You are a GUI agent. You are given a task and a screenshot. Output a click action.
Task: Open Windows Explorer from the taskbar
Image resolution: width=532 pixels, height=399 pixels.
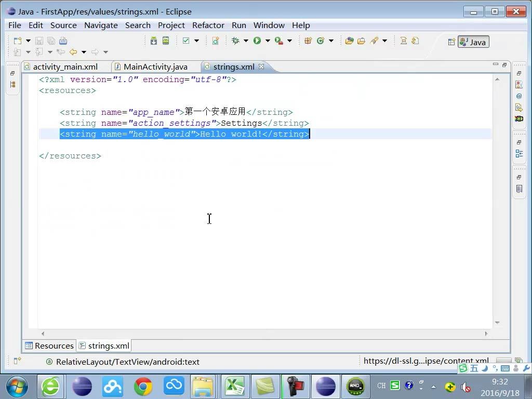(x=203, y=387)
